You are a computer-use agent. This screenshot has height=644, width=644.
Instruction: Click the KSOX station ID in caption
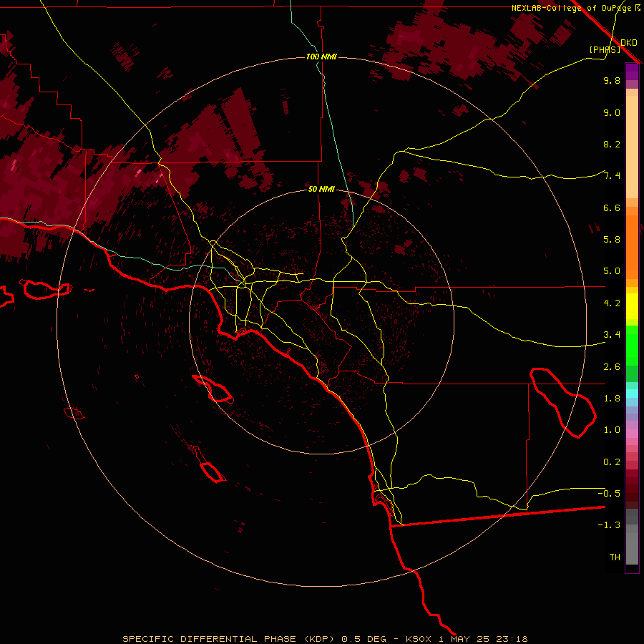(x=419, y=639)
